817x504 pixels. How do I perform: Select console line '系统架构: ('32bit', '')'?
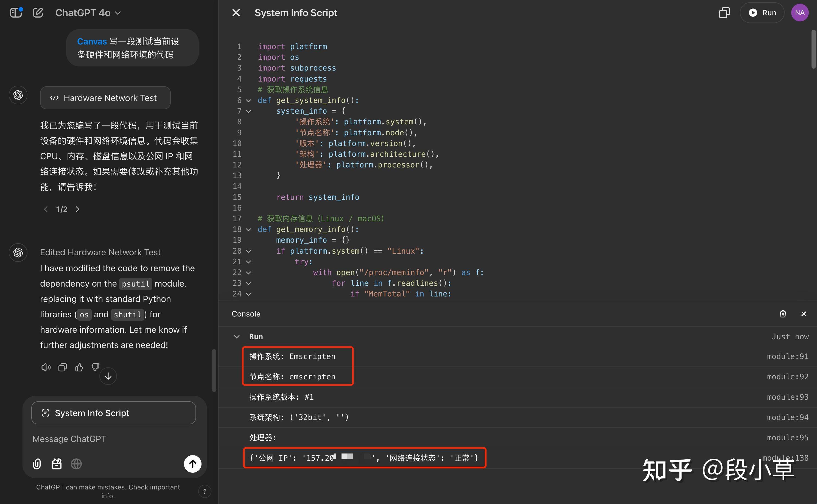(299, 417)
